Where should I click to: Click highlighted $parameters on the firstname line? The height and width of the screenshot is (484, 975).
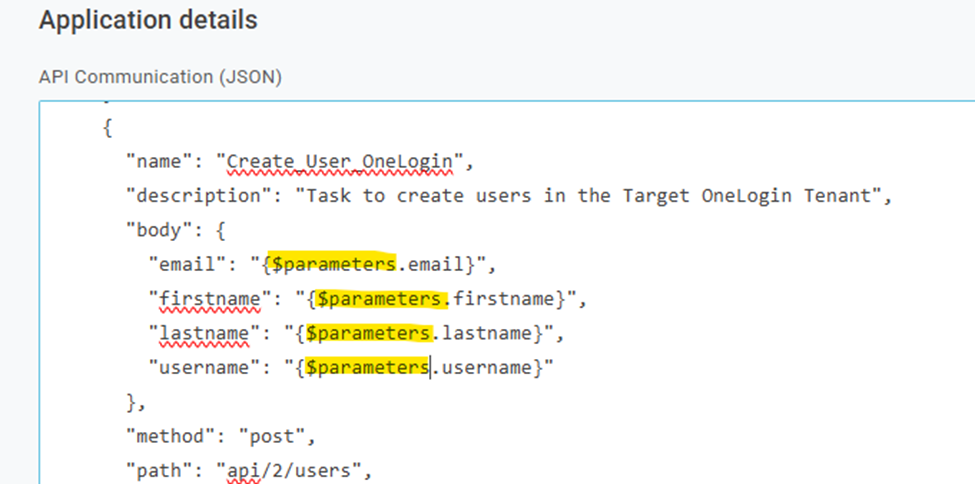tap(379, 299)
